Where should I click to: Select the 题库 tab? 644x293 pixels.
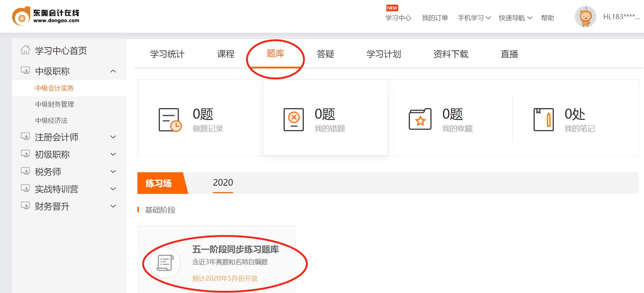coord(275,54)
